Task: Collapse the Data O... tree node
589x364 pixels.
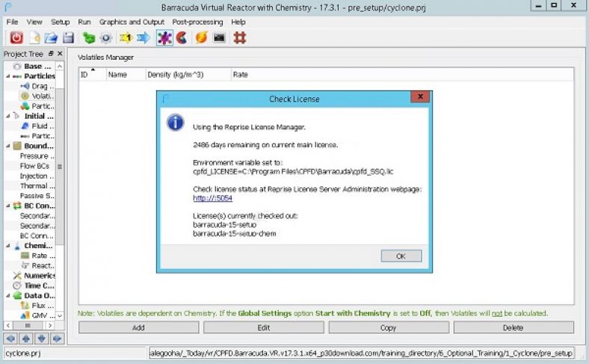Action: [x=8, y=296]
